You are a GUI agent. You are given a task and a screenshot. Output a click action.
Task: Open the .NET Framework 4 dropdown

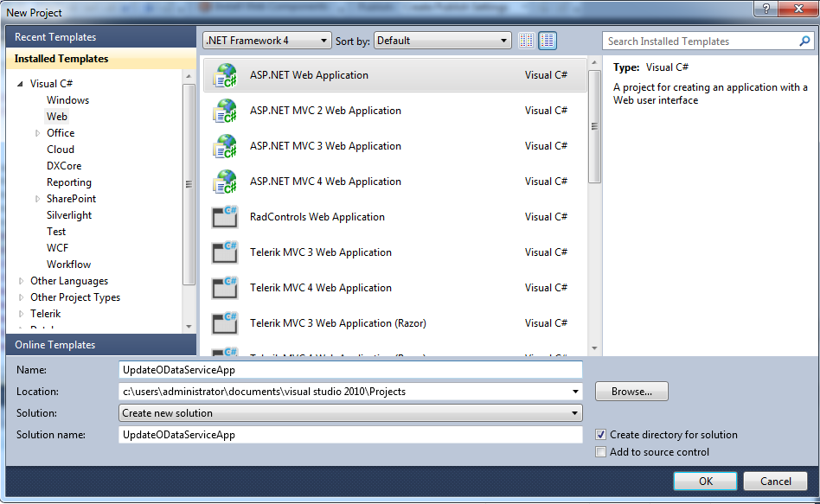click(266, 41)
